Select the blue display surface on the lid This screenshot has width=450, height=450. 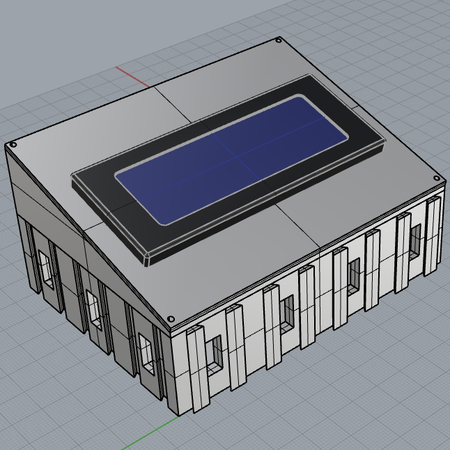(x=232, y=159)
